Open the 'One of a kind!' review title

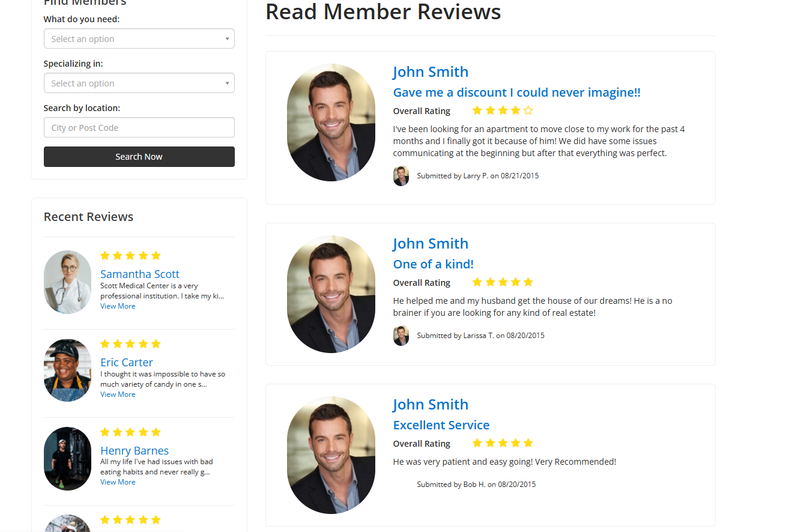click(433, 264)
